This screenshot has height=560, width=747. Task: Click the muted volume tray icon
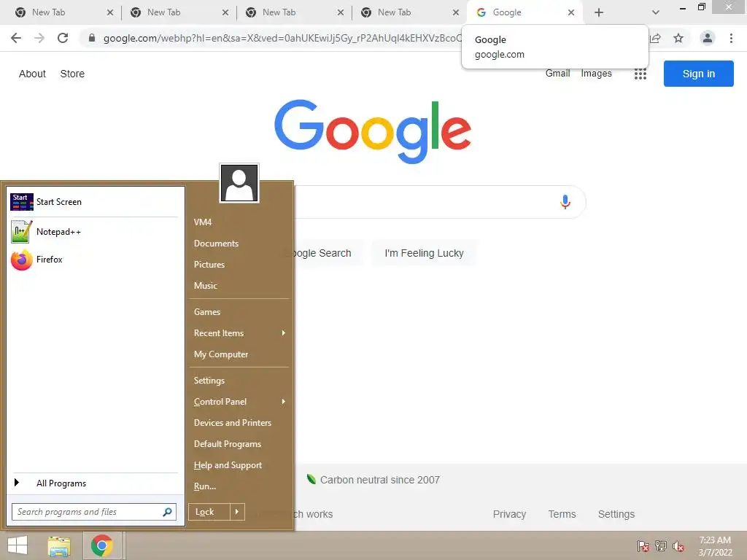pyautogui.click(x=678, y=546)
